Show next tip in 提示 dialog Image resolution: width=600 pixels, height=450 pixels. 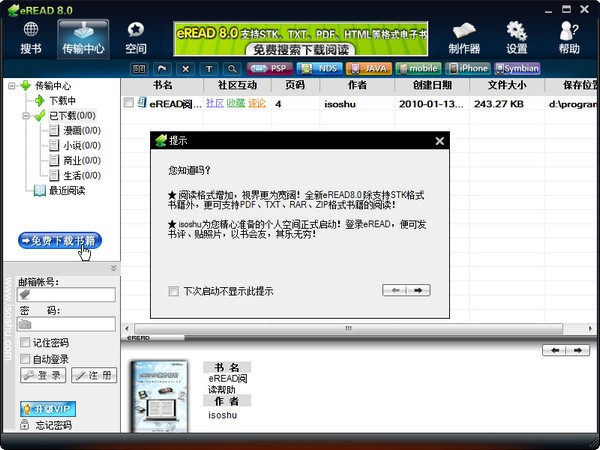pyautogui.click(x=418, y=290)
